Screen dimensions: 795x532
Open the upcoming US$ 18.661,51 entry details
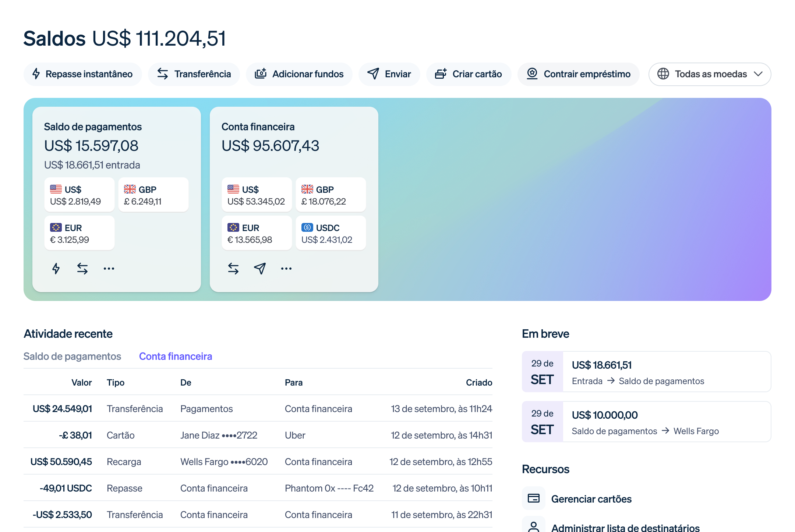646,372
